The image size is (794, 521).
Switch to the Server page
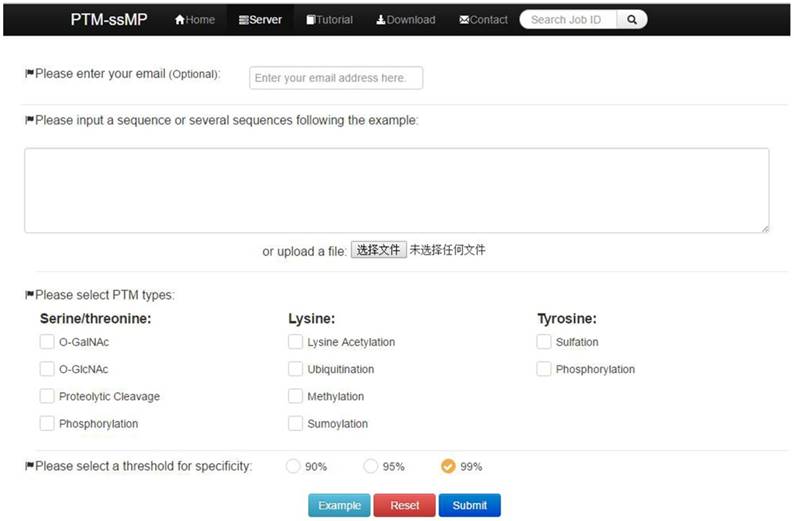click(260, 20)
